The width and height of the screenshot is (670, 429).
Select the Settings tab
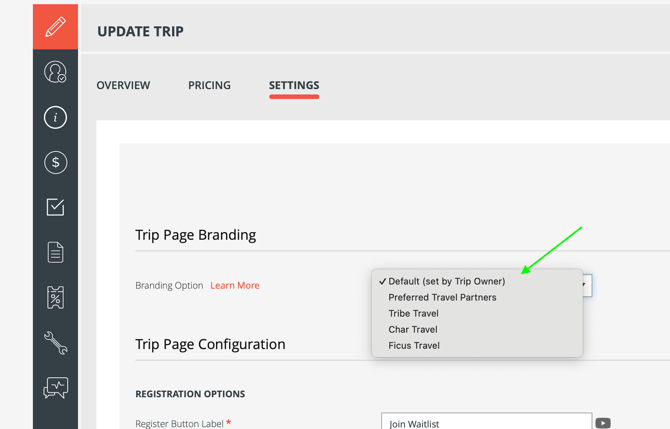click(x=294, y=86)
